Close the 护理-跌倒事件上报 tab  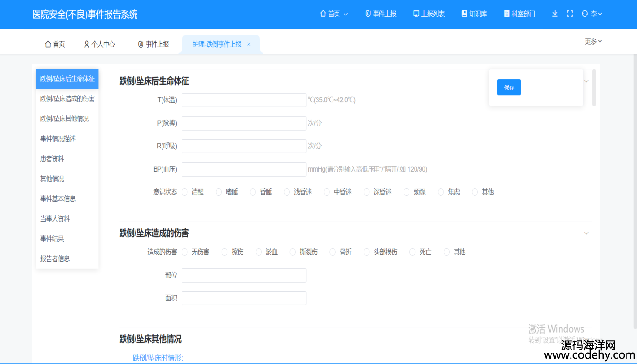[249, 44]
